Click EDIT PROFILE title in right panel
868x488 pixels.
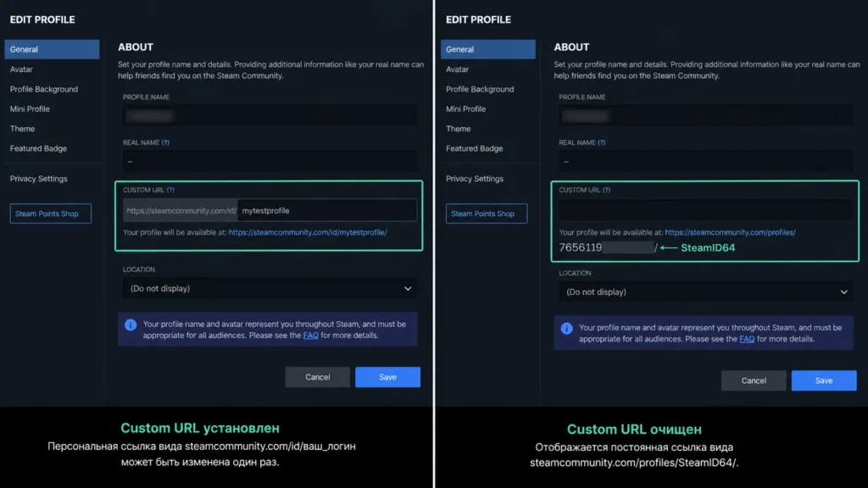tap(479, 20)
